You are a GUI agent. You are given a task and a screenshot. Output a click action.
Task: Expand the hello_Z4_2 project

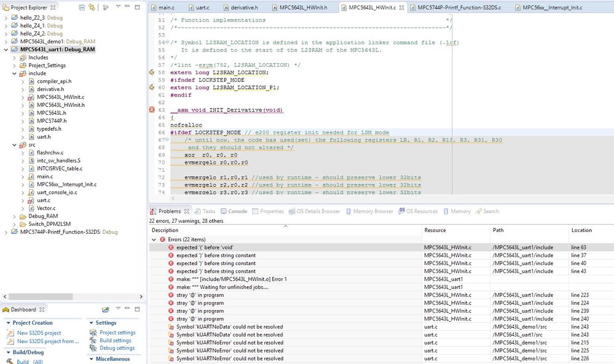pyautogui.click(x=6, y=34)
